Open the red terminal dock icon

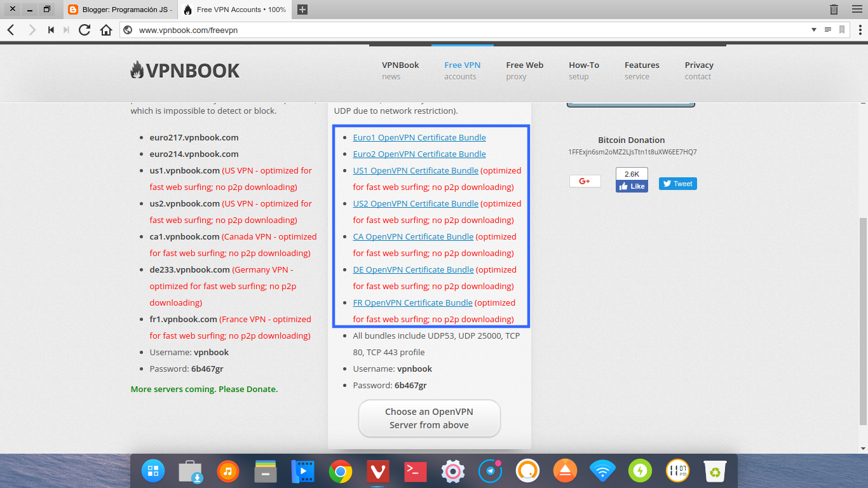pyautogui.click(x=416, y=471)
